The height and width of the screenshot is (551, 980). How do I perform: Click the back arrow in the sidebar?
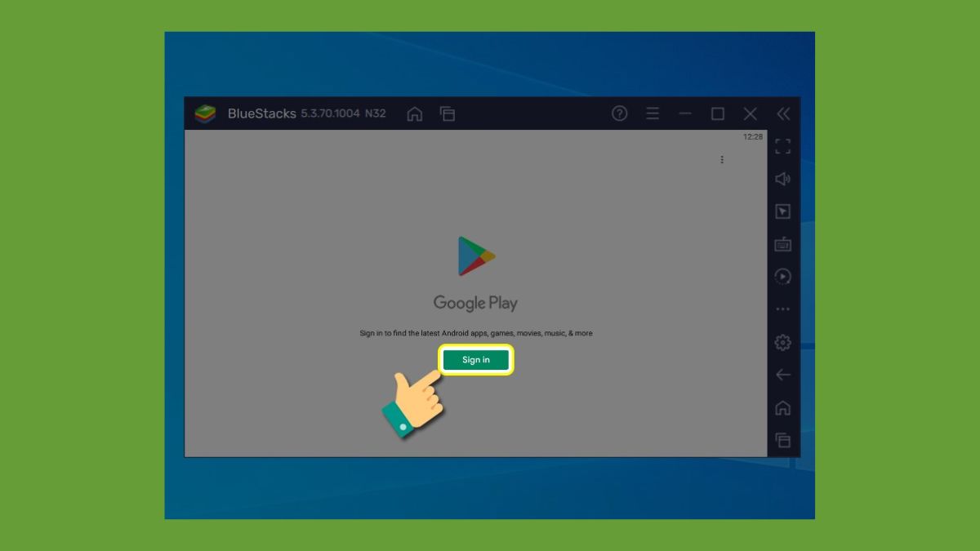click(783, 375)
